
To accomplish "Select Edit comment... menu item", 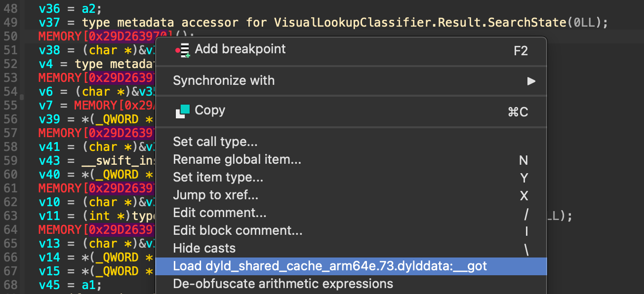I will (219, 213).
